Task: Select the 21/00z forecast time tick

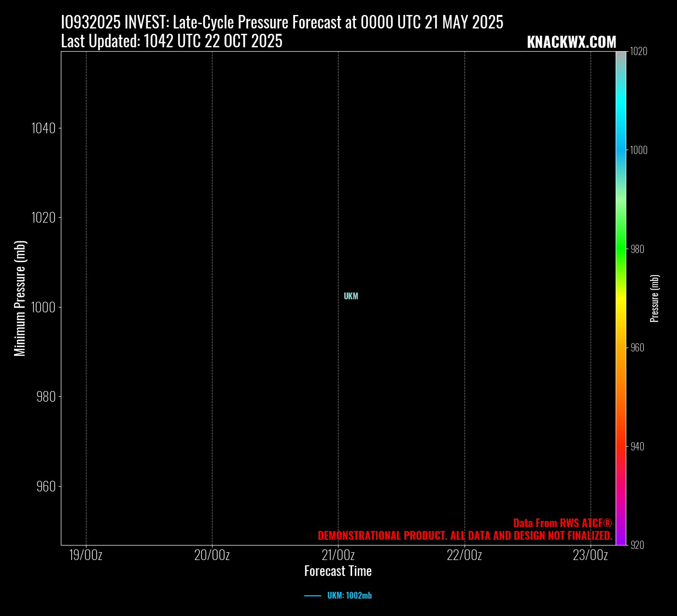Action: 338,555
